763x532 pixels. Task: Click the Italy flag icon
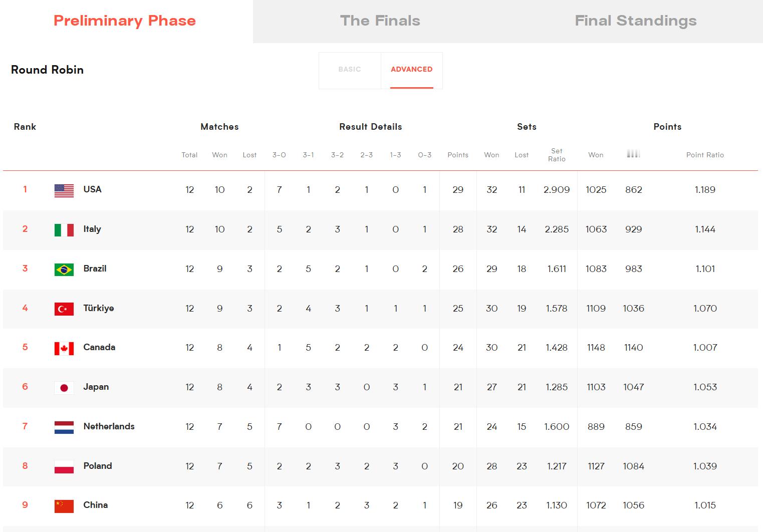(x=64, y=230)
